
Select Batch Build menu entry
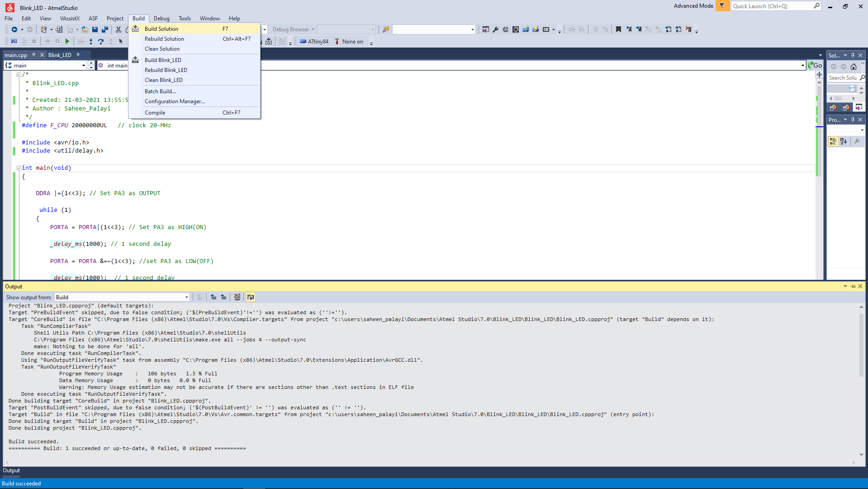click(194, 91)
